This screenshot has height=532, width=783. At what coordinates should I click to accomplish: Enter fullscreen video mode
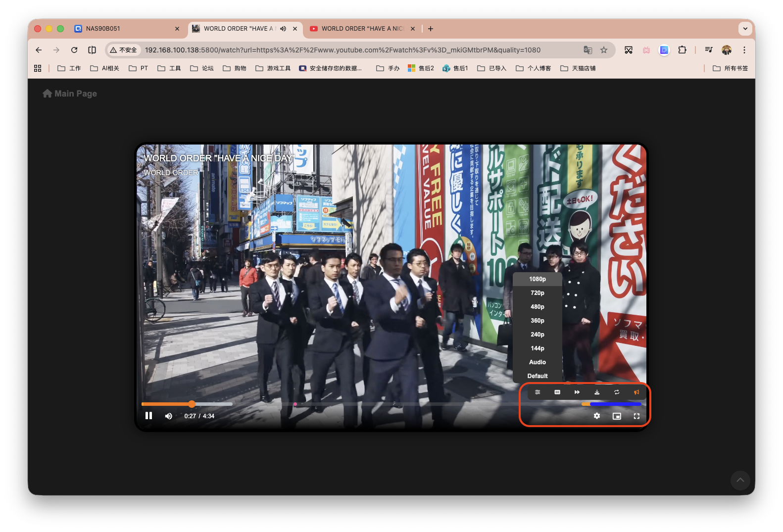click(x=636, y=416)
